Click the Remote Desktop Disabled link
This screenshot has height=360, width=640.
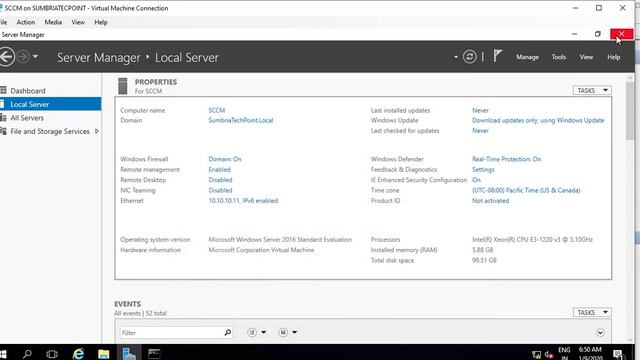220,180
